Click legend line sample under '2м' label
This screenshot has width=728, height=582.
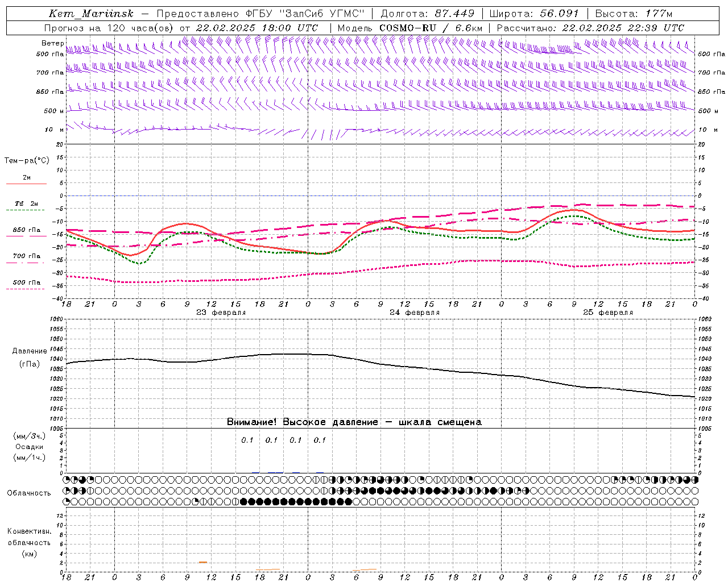(26, 184)
